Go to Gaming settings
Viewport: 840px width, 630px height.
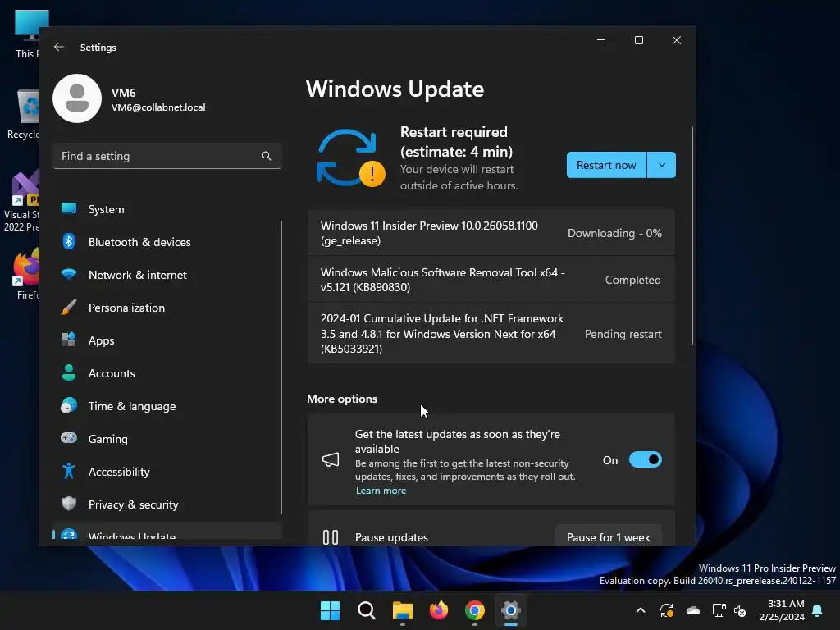(x=167, y=438)
